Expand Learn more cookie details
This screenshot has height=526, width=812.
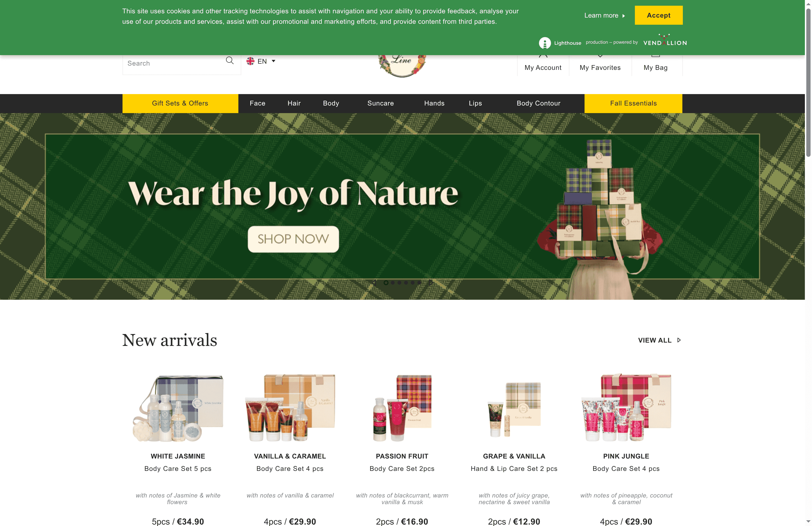click(604, 15)
